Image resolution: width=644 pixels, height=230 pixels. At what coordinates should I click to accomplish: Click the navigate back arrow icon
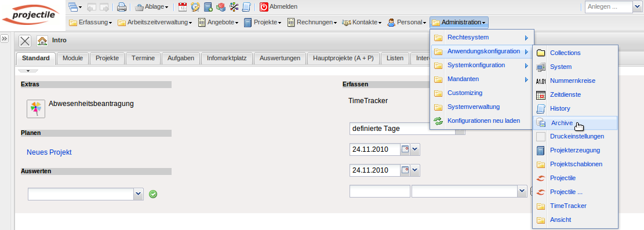(92, 6)
